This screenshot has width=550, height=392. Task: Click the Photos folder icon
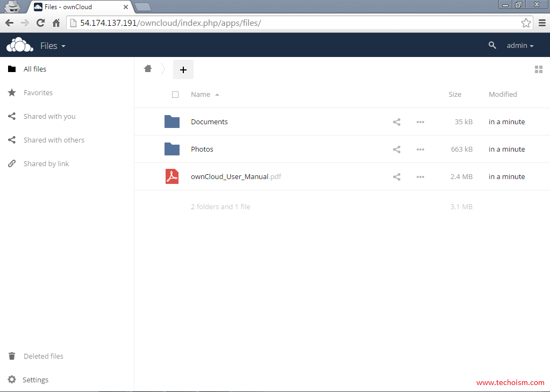click(x=172, y=149)
